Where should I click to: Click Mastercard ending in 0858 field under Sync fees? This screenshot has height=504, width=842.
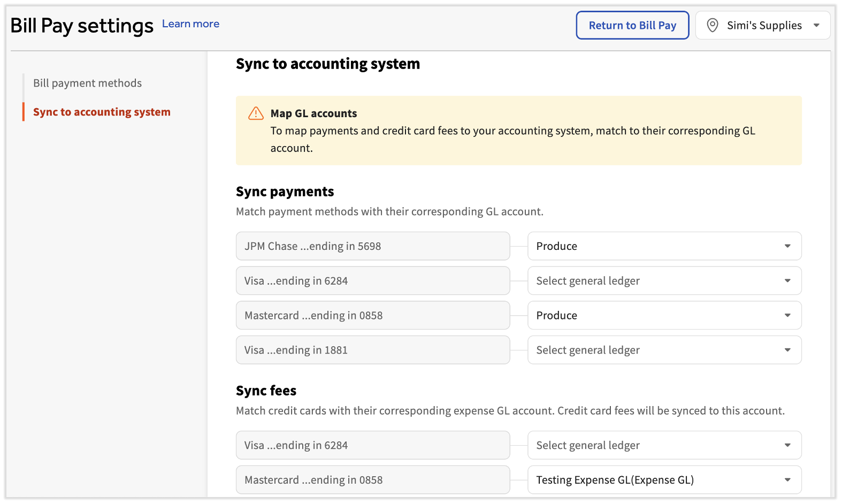372,480
